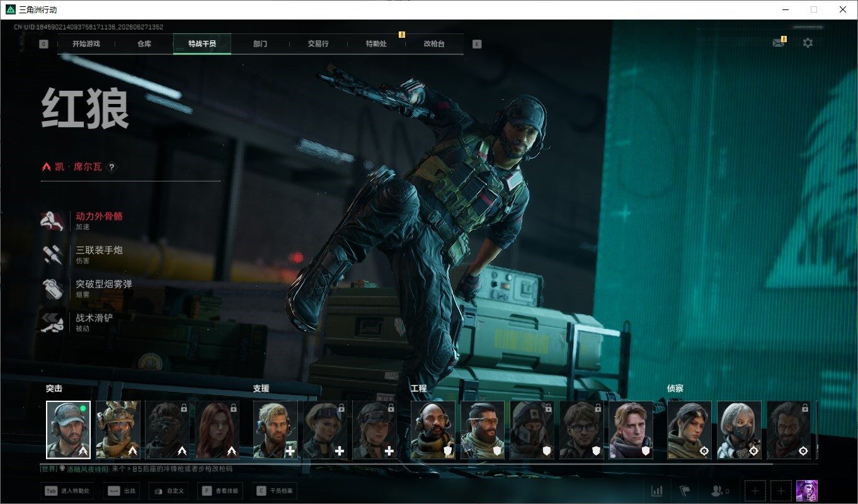Click the 查看技能 button
This screenshot has width=858, height=504.
click(220, 491)
